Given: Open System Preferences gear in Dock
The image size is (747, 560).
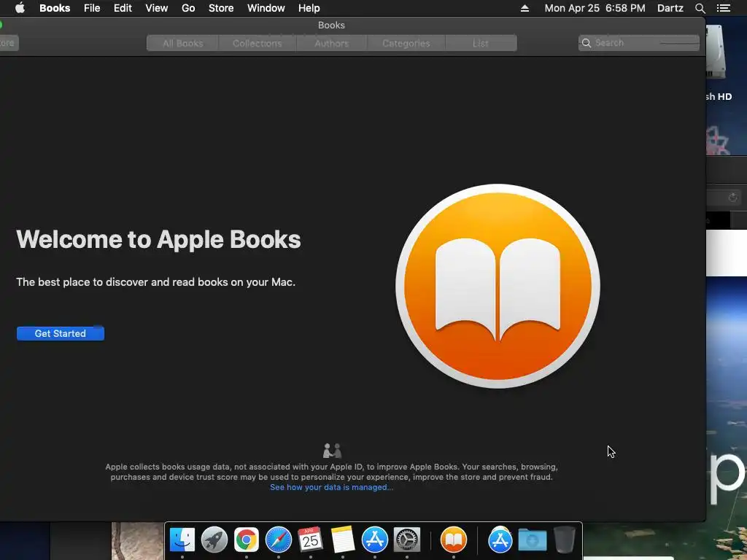Looking at the screenshot, I should click(407, 540).
